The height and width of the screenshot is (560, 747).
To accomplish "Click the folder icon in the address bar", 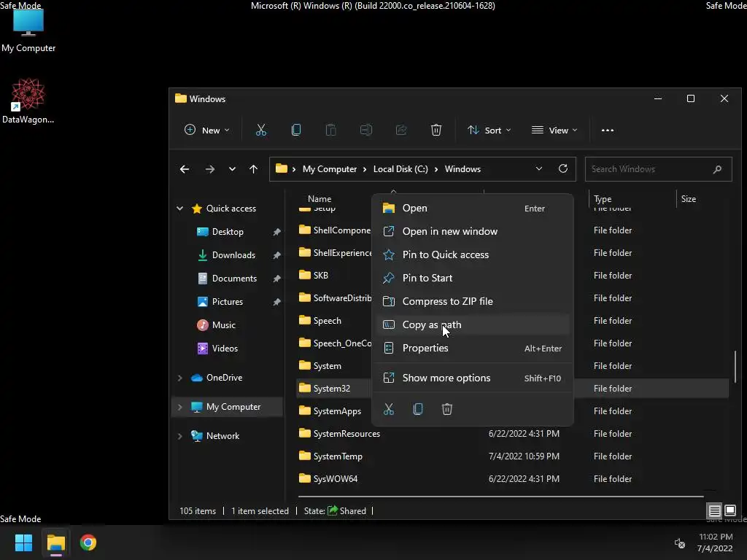I will pos(282,168).
